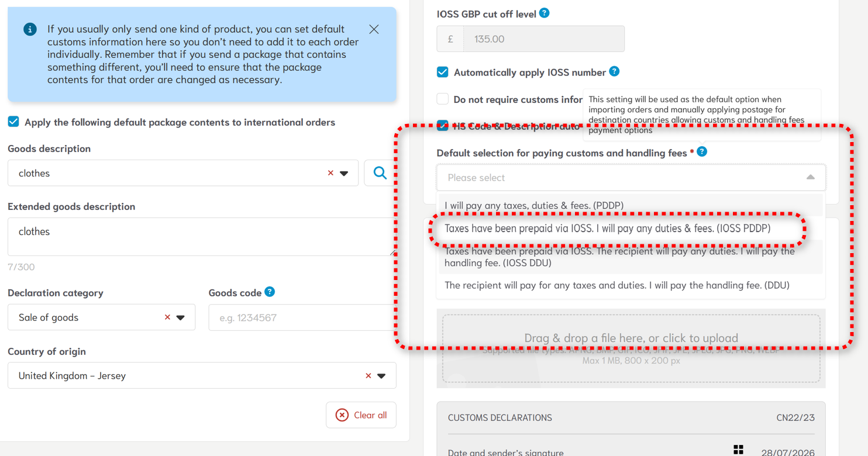Click the magnifier search icon beside Goods description
Screen dimensions: 868x456
(x=380, y=173)
